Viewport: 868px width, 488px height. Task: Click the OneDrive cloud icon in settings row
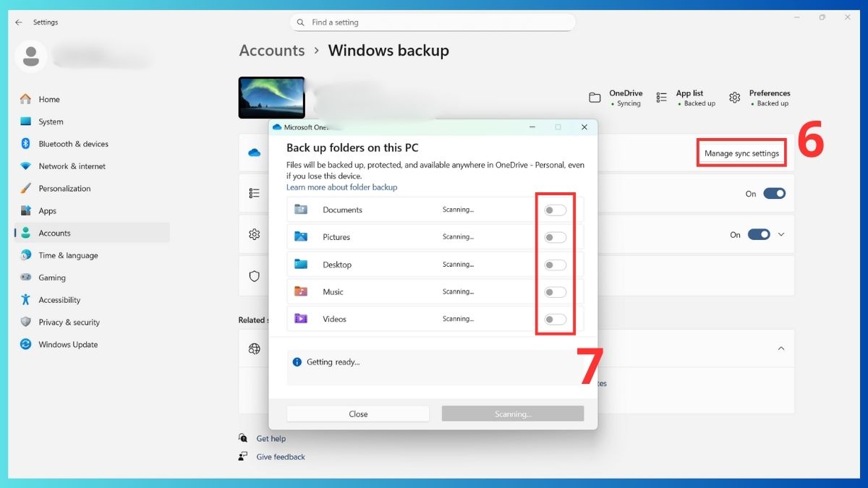(x=254, y=153)
